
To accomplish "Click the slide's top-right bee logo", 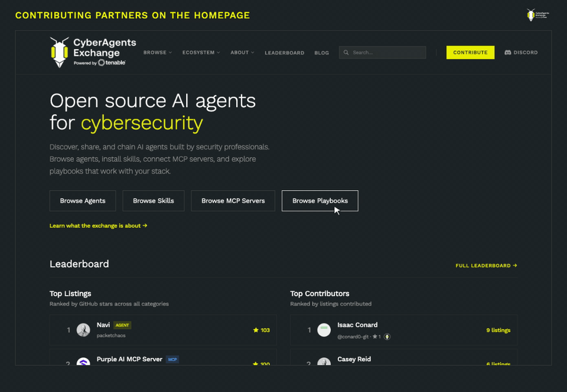I will tap(537, 15).
